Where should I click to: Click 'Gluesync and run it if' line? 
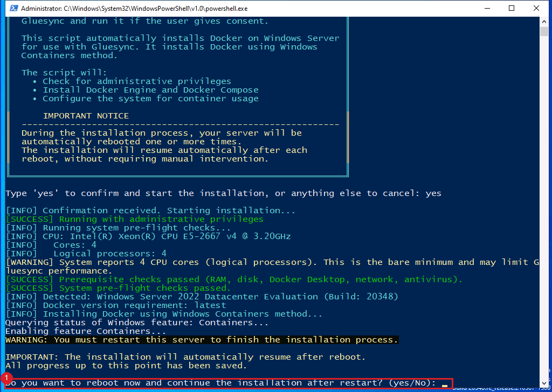145,21
